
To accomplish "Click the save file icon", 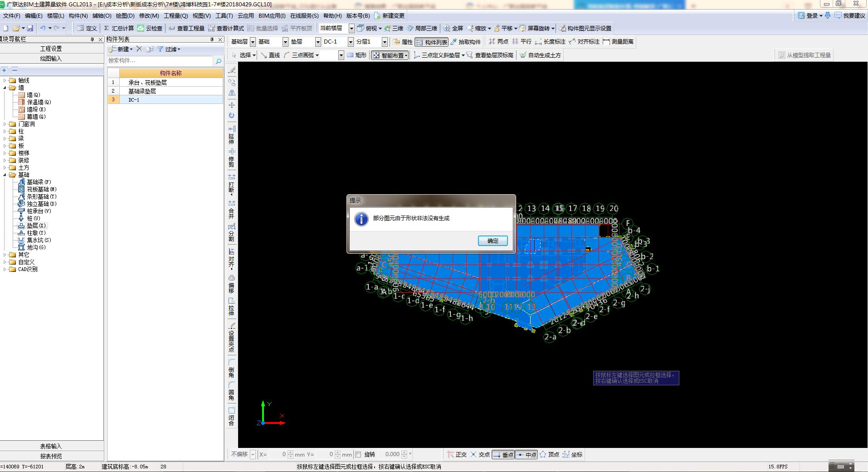I will pyautogui.click(x=30, y=28).
